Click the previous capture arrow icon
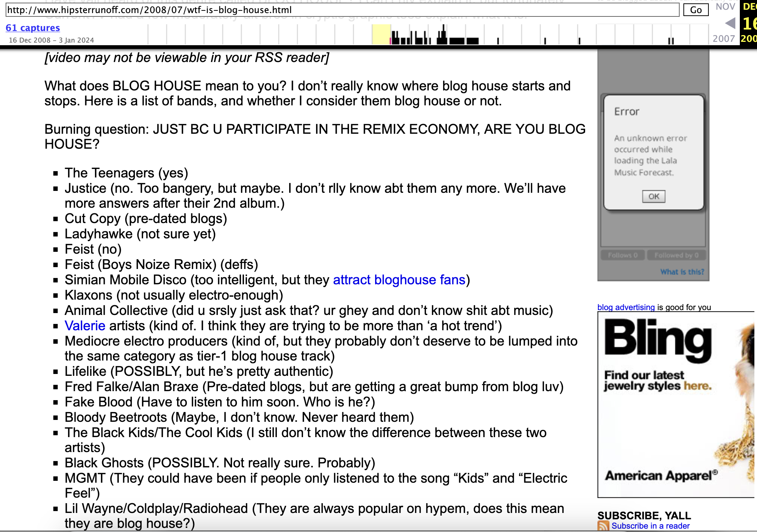This screenshot has height=532, width=757. coord(730,24)
